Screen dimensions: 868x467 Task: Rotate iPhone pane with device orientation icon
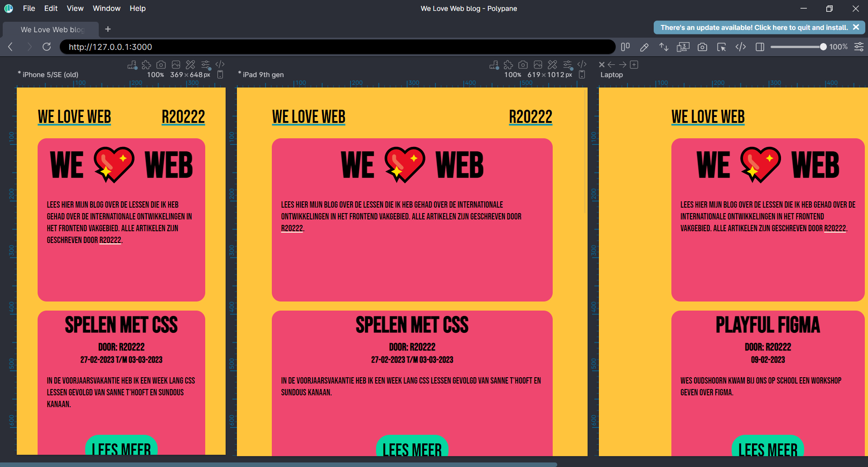220,74
